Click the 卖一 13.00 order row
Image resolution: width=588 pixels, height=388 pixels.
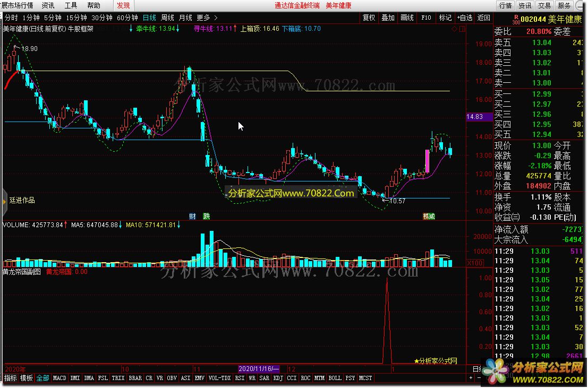pyautogui.click(x=539, y=83)
